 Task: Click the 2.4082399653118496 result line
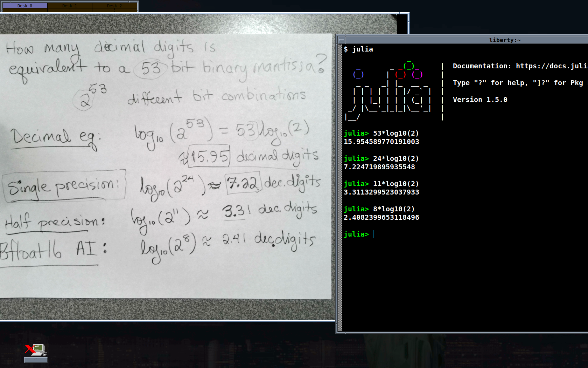pos(381,217)
